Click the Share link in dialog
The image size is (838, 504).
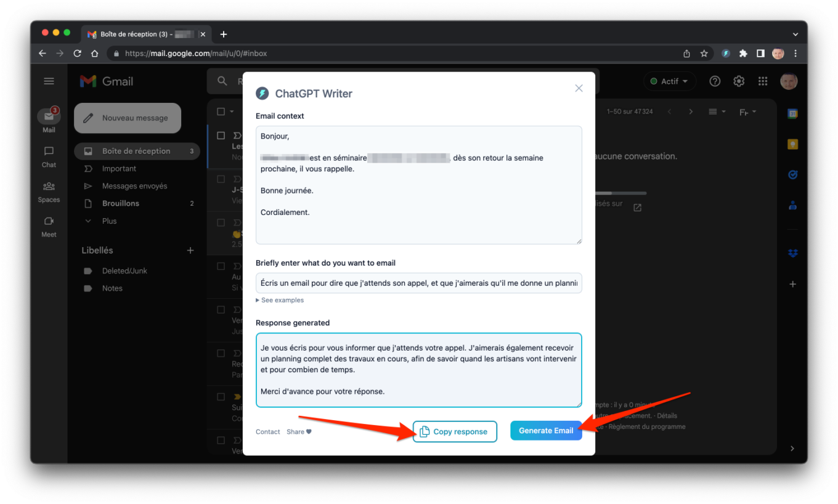click(299, 432)
